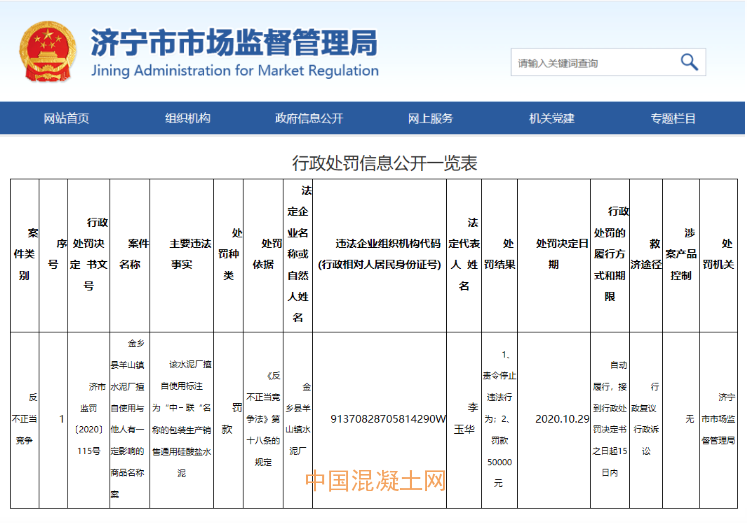Click the magnifier search icon
This screenshot has height=523, width=747.
(x=690, y=62)
